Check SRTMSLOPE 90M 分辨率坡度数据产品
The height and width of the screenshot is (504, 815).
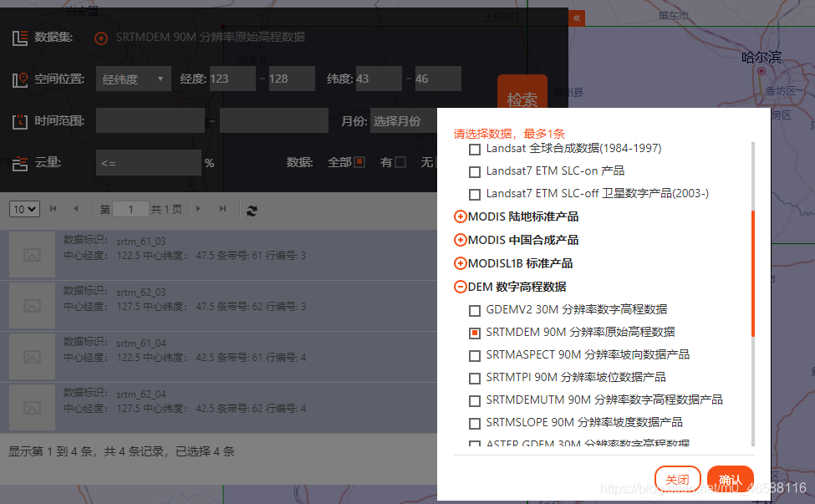(475, 424)
